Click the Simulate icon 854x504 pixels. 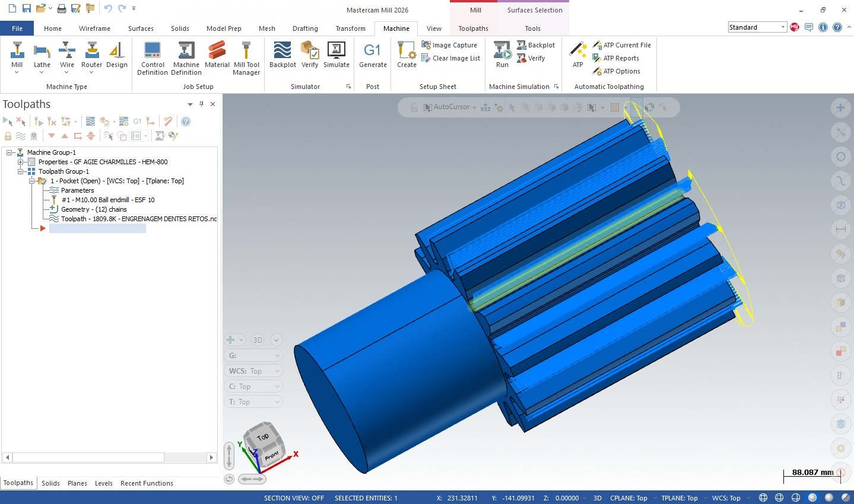pos(336,55)
